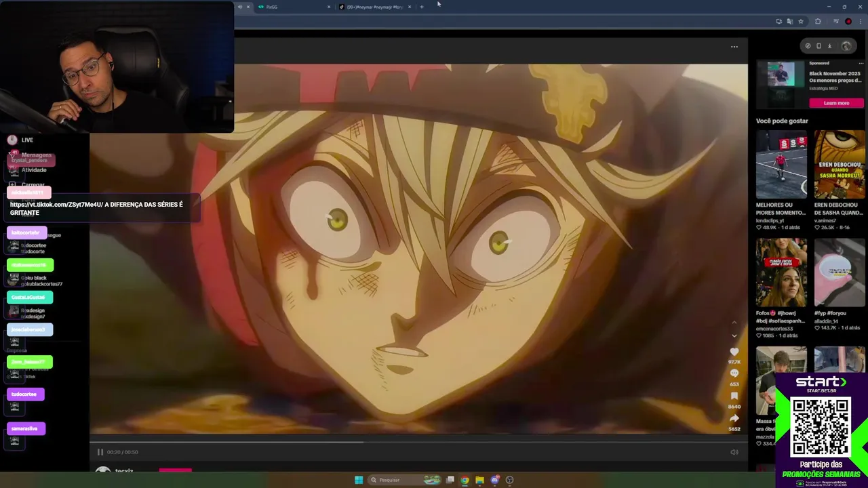Open the purple app icon in taskbar

[x=495, y=480]
